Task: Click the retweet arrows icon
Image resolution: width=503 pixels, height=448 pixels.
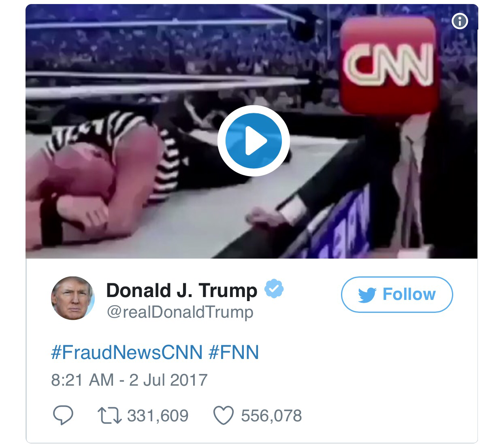Action: coord(110,416)
